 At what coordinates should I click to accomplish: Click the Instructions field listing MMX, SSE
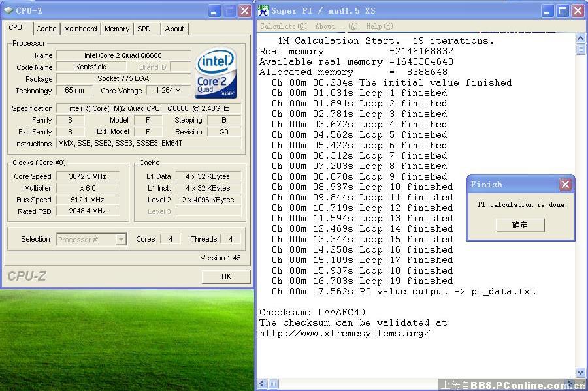148,143
